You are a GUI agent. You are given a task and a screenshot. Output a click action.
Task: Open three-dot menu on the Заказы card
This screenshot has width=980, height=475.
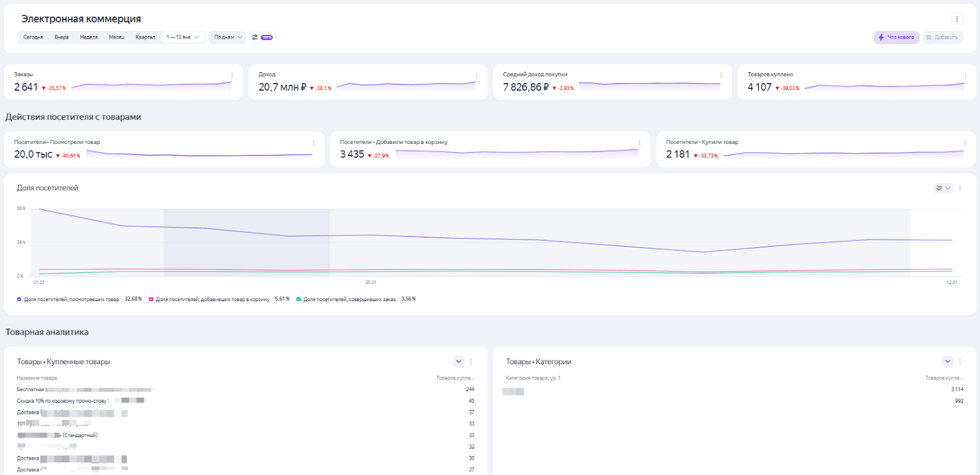pyautogui.click(x=232, y=75)
